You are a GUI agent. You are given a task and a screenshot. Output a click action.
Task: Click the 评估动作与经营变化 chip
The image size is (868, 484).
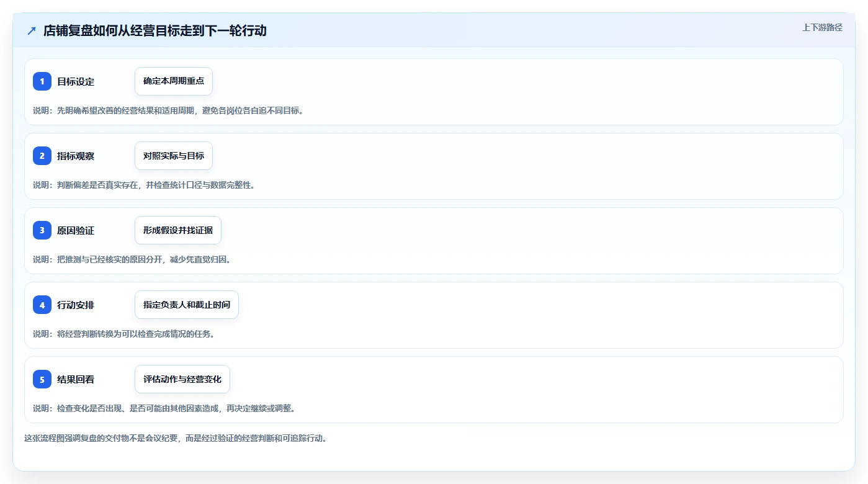(182, 379)
